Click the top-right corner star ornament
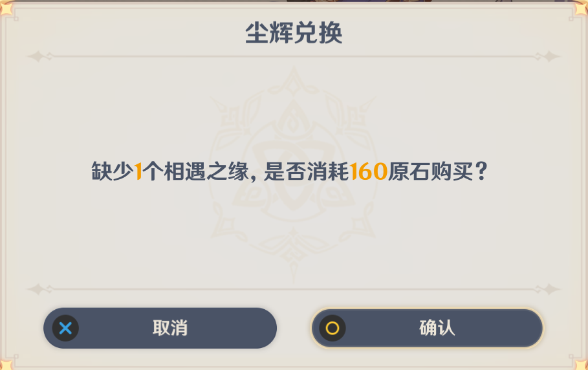 click(582, 6)
